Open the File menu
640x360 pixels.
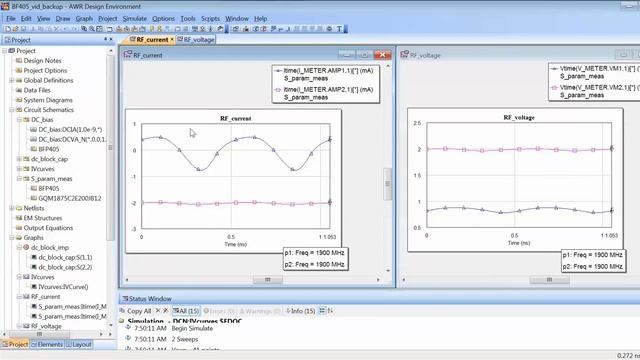(11, 18)
